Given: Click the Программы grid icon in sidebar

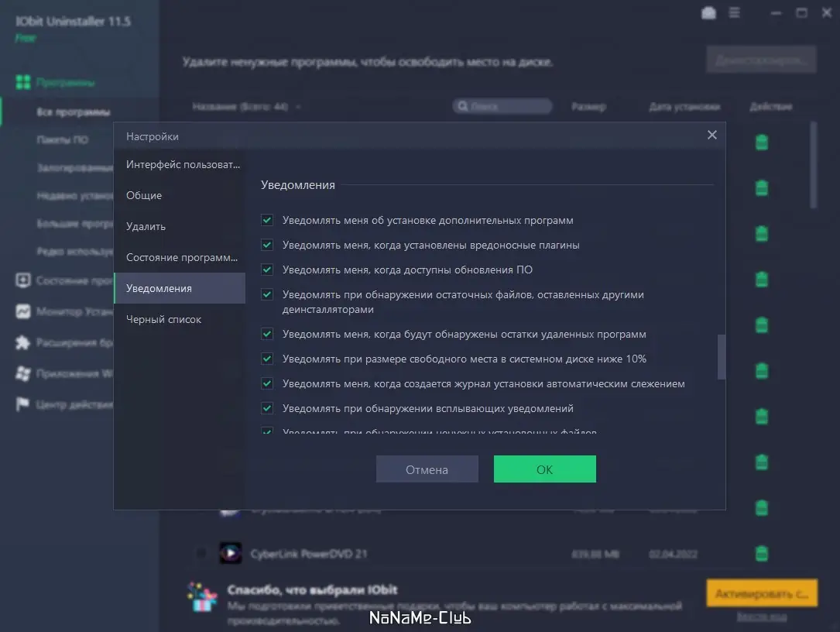Looking at the screenshot, I should 23,82.
